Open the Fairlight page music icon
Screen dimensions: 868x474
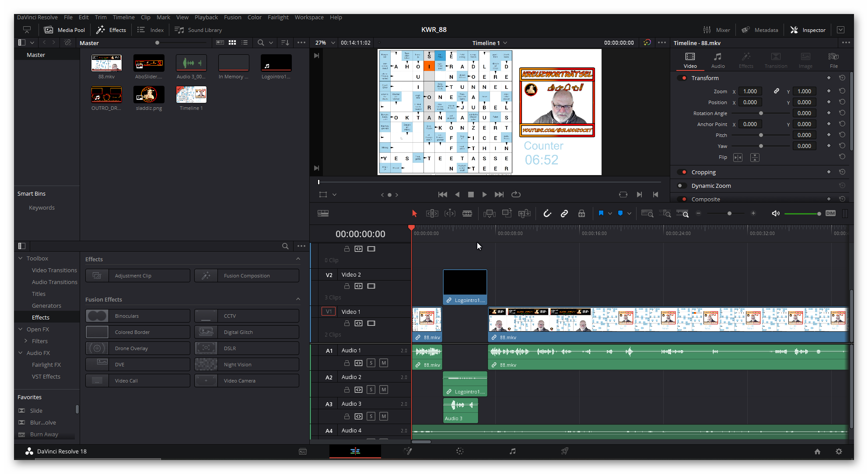[x=512, y=451]
